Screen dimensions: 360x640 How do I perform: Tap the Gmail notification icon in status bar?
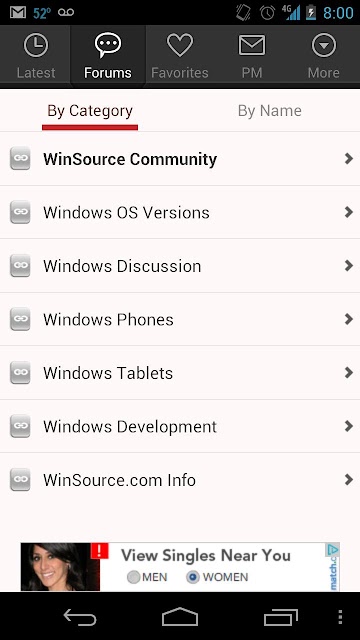point(18,12)
